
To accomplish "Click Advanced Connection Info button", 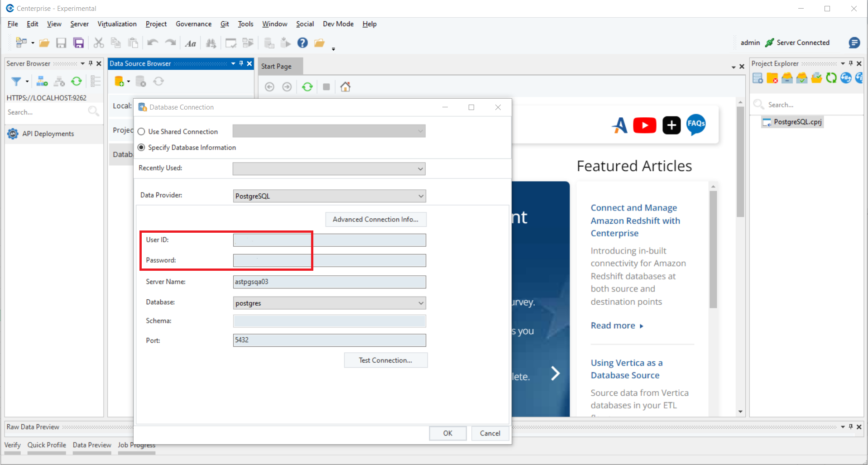I will [375, 220].
